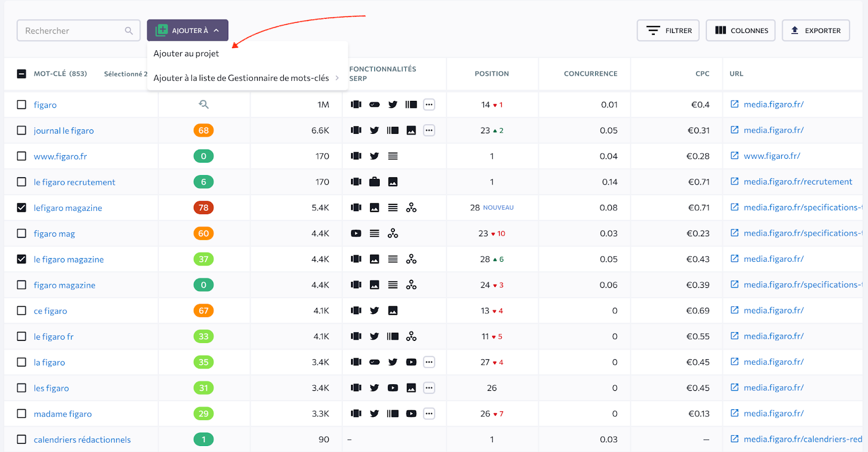The height and width of the screenshot is (452, 868).
Task: Click the sitelinks list icon in www.figaro.fr row
Action: [x=393, y=156]
